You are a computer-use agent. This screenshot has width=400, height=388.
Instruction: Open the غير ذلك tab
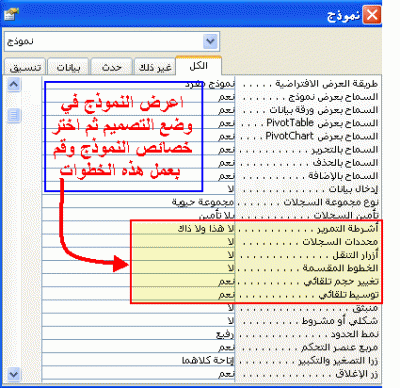(155, 67)
